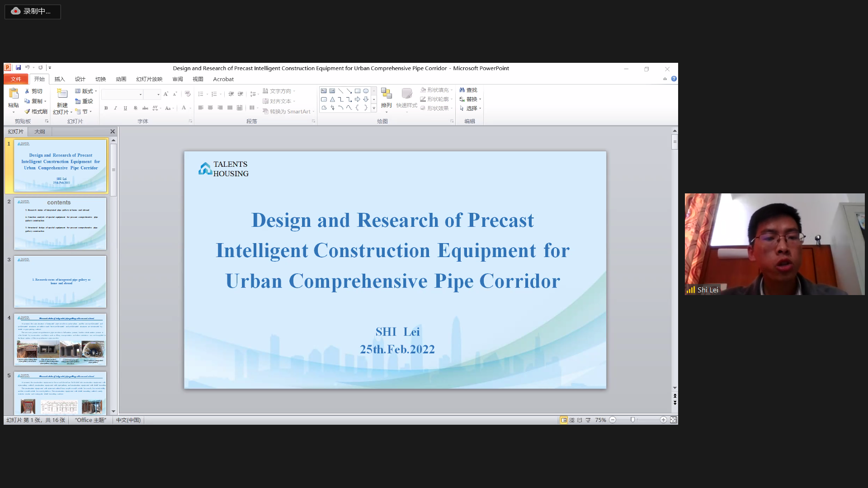Open the font name dropdown
868x488 pixels.
click(x=140, y=94)
